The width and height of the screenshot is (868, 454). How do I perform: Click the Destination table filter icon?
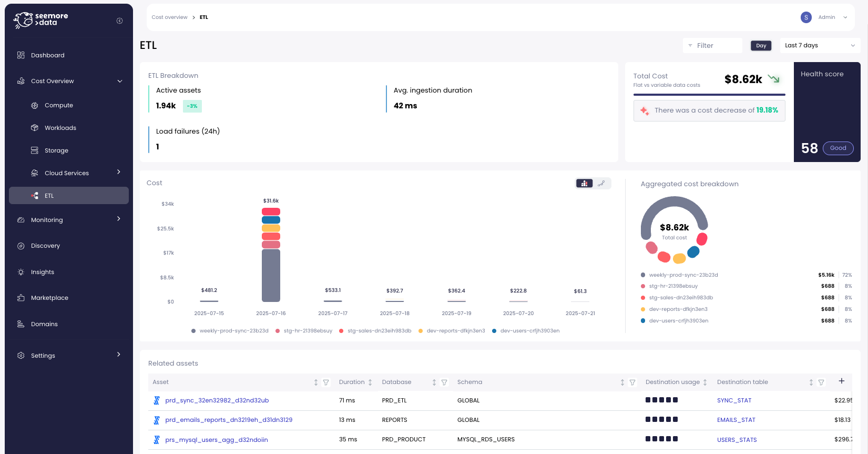click(x=821, y=382)
